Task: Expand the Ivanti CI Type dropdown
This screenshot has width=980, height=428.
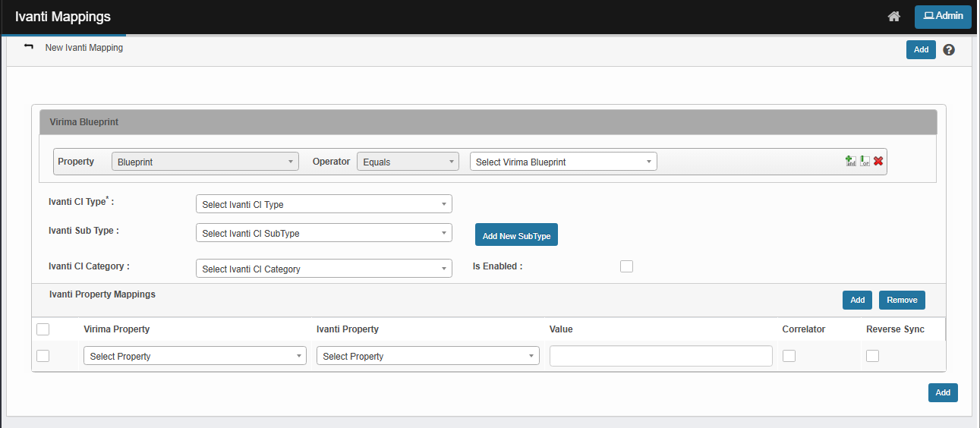Action: pos(323,204)
